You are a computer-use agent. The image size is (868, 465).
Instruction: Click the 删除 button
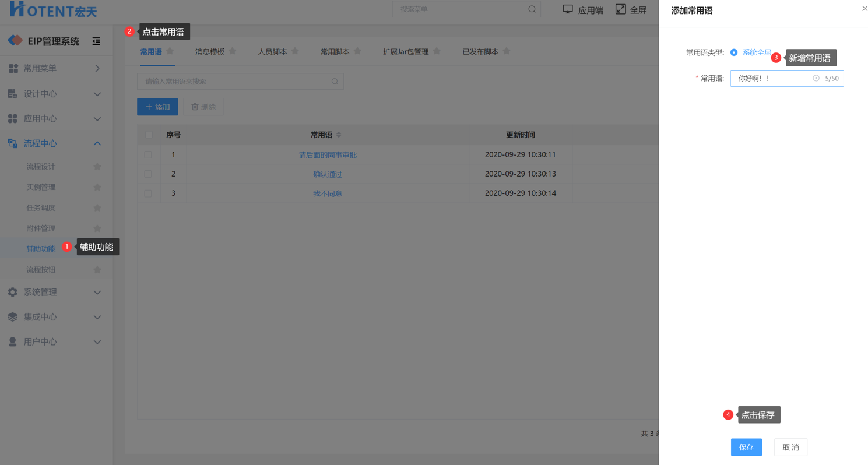[x=203, y=107]
